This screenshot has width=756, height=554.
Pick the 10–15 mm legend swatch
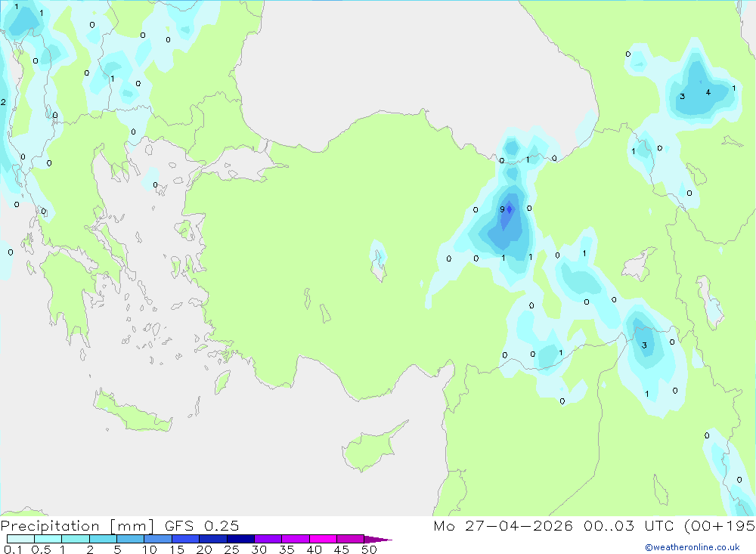[158, 539]
